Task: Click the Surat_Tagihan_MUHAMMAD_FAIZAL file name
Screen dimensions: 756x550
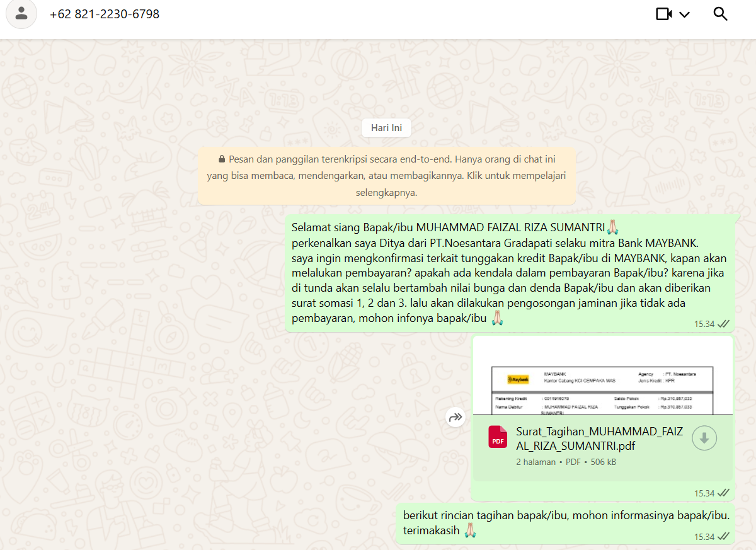Action: coord(589,438)
